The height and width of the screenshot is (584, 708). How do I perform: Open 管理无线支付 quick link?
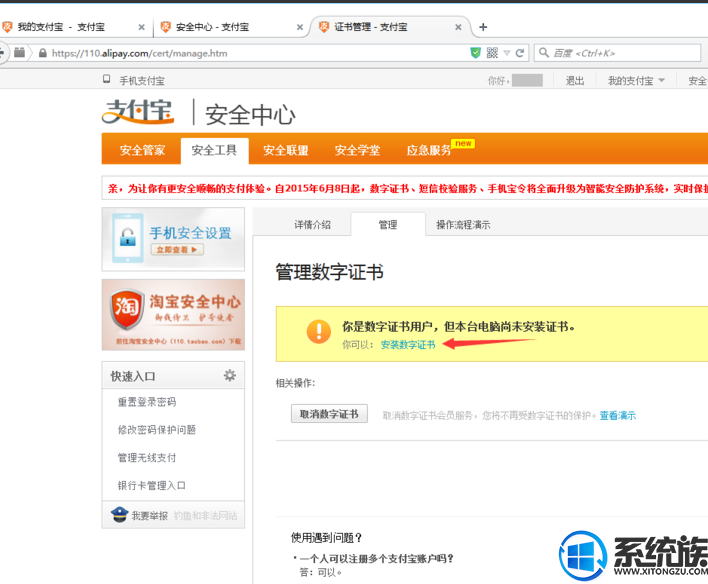(147, 458)
